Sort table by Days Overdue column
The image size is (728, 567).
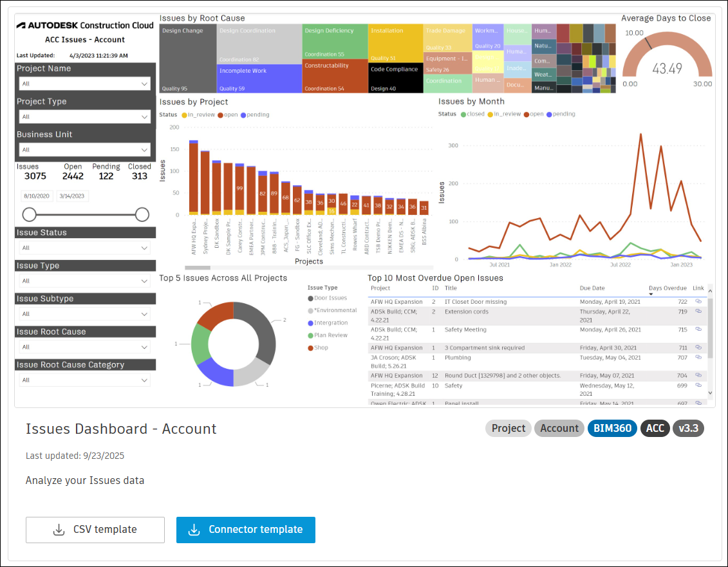tap(667, 288)
